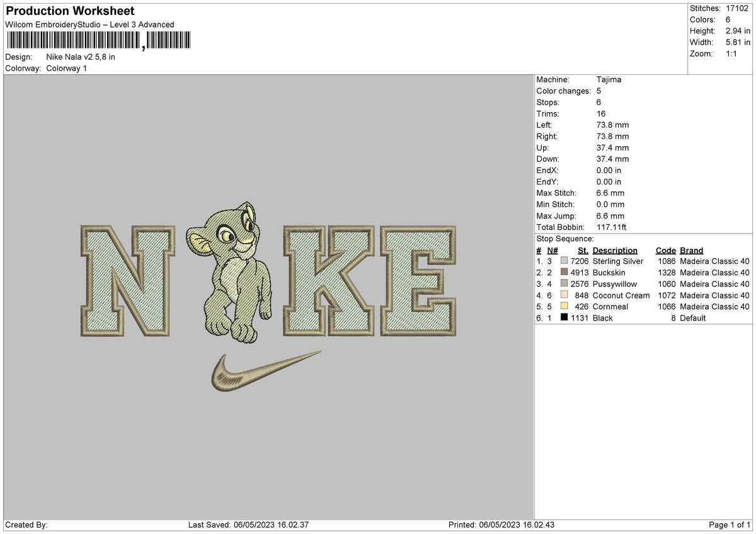The height and width of the screenshot is (534, 756).
Task: Click brand 'Default' in Black row
Action: point(693,318)
